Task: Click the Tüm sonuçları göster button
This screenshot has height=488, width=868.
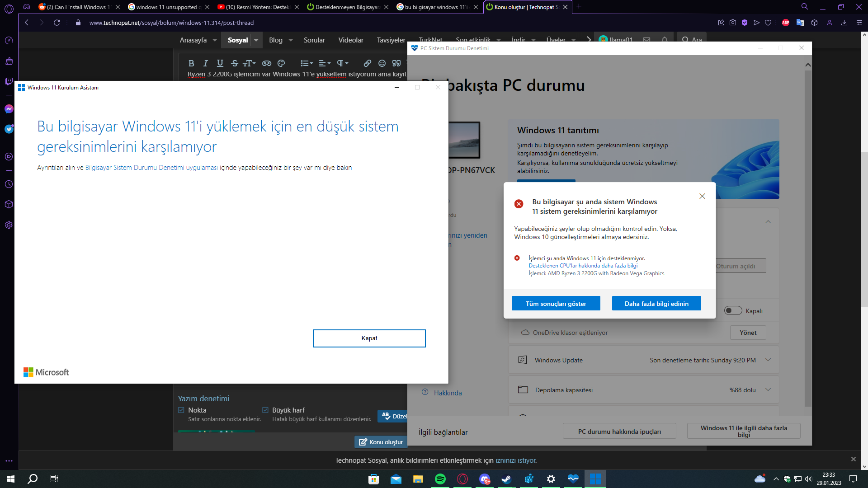Action: pyautogui.click(x=556, y=304)
